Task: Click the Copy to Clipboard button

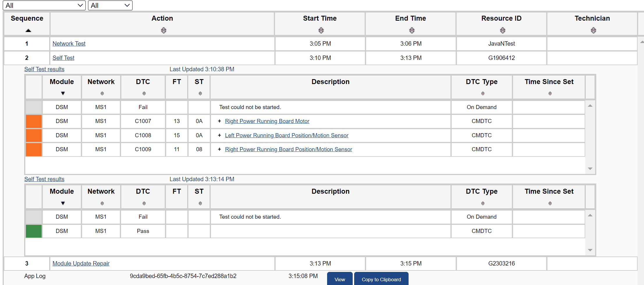Action: click(x=381, y=279)
